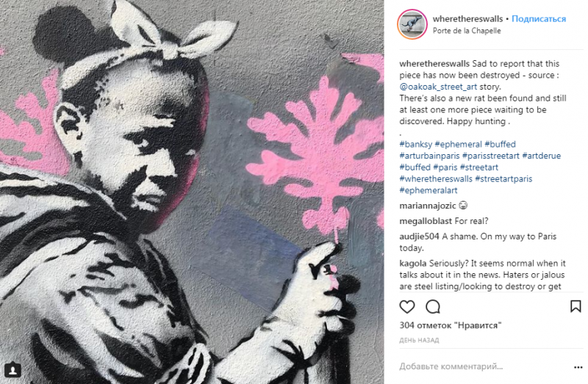The image size is (588, 384).
Task: Like the post with the heart icon
Action: click(x=407, y=306)
